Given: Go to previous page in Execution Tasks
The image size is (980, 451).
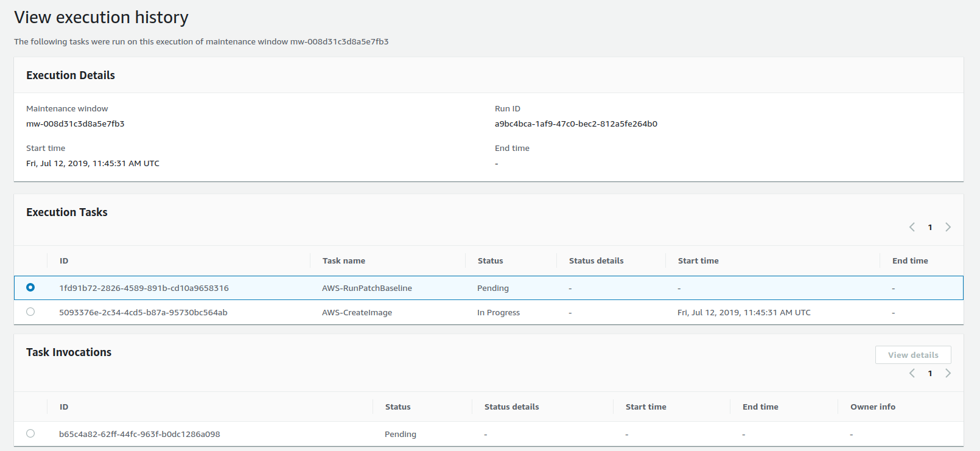Looking at the screenshot, I should click(x=912, y=227).
